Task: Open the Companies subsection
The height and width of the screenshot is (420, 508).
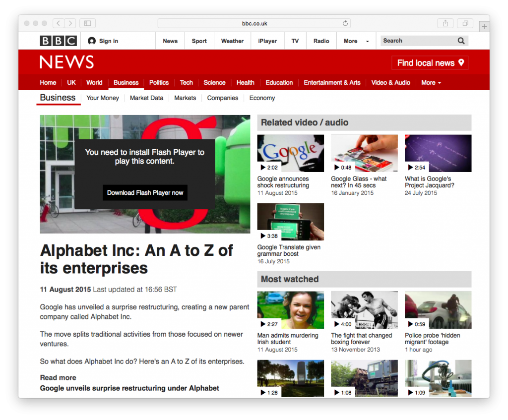Action: [x=223, y=98]
